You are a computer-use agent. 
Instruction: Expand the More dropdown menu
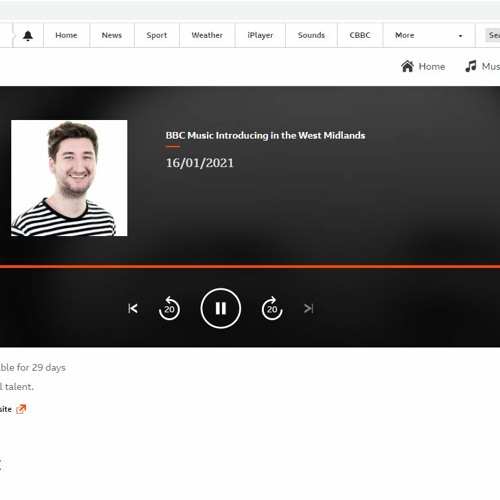429,35
